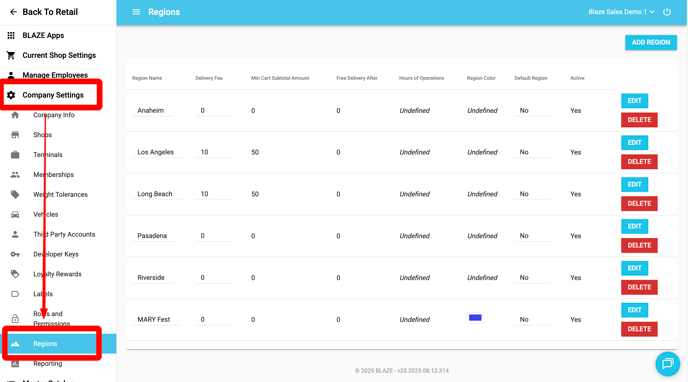
Task: Edit the MARY Fest region
Action: pos(634,310)
